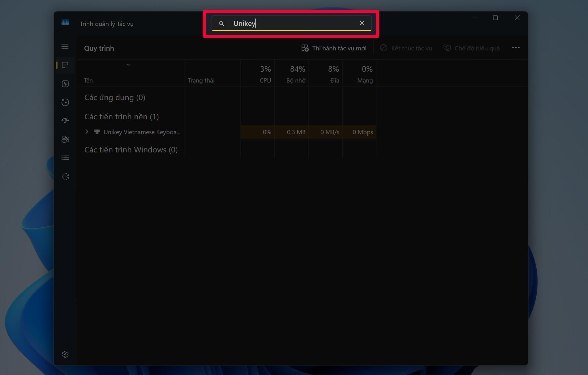Screen dimensions: 588x375
Task: Open Startup apps page in sidebar
Action: (65, 121)
